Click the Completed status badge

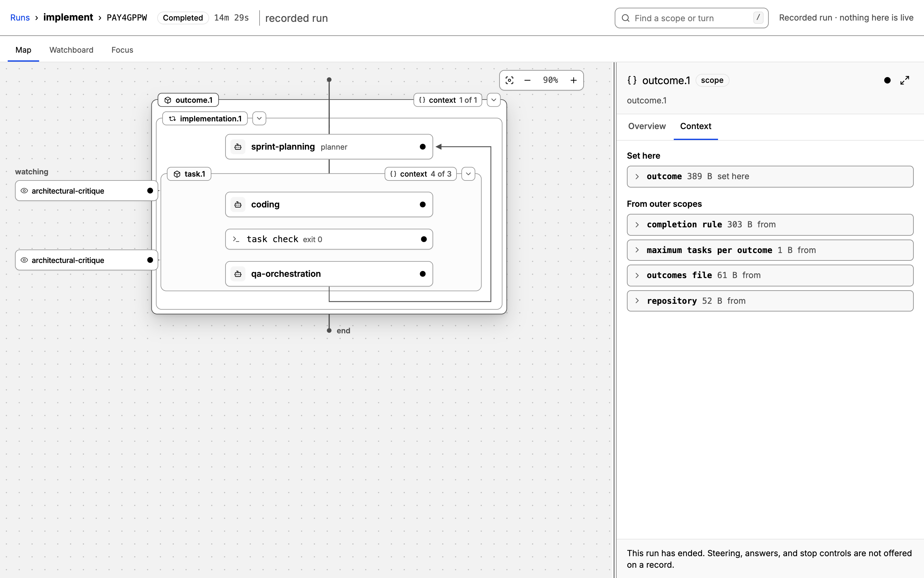pos(183,18)
